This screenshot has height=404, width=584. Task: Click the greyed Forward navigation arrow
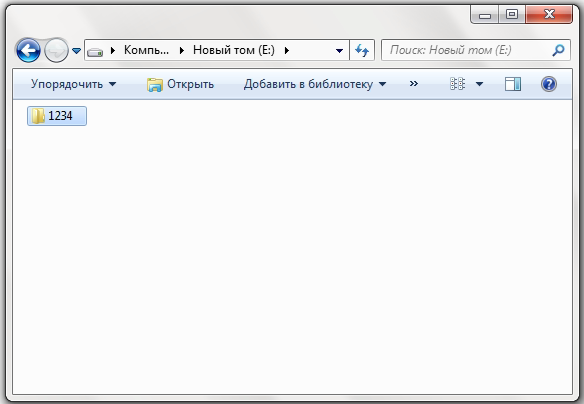click(56, 50)
